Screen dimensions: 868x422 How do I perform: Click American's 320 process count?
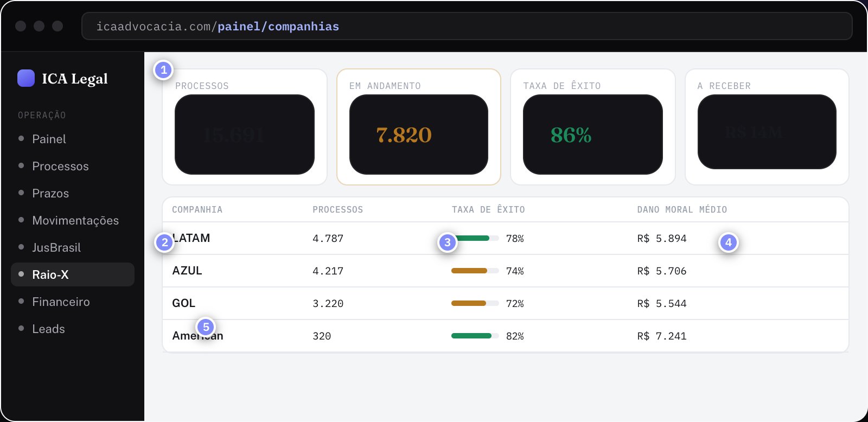[x=322, y=336]
